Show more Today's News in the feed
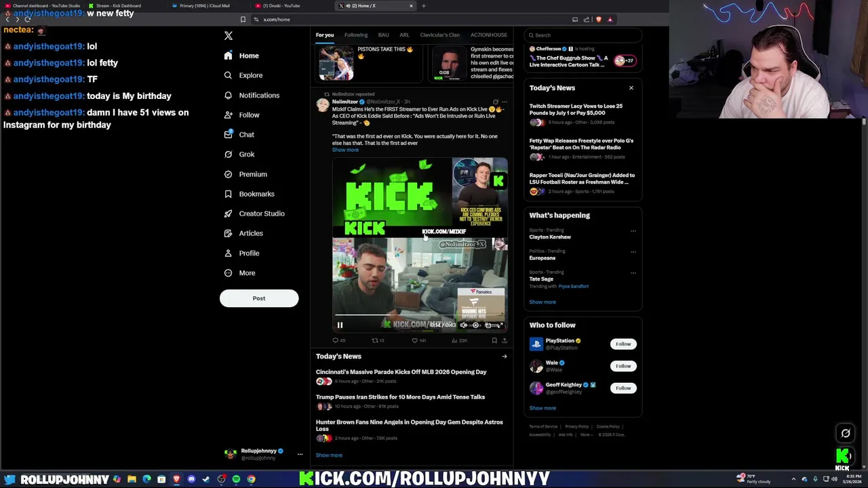 pyautogui.click(x=329, y=455)
